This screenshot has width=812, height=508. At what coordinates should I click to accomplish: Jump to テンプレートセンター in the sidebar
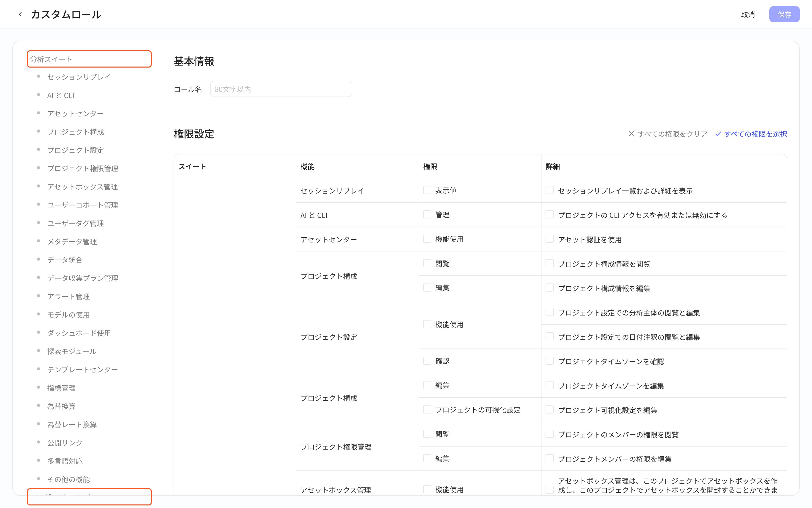tap(82, 370)
